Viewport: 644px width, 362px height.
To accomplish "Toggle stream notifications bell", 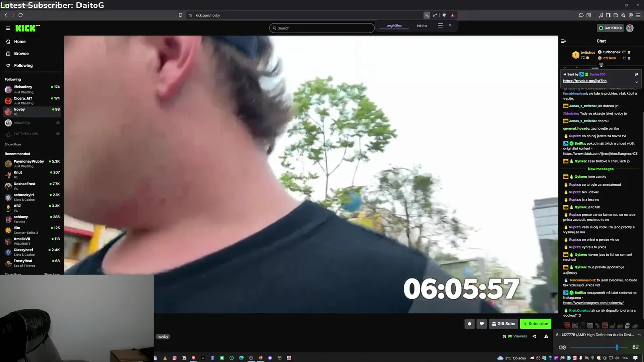I will (x=470, y=324).
